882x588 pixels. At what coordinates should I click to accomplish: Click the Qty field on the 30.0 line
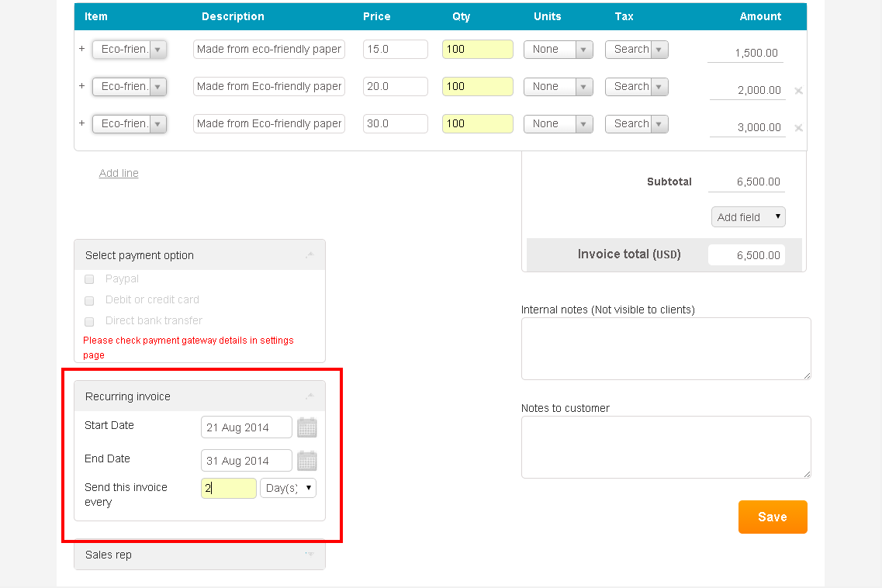478,124
